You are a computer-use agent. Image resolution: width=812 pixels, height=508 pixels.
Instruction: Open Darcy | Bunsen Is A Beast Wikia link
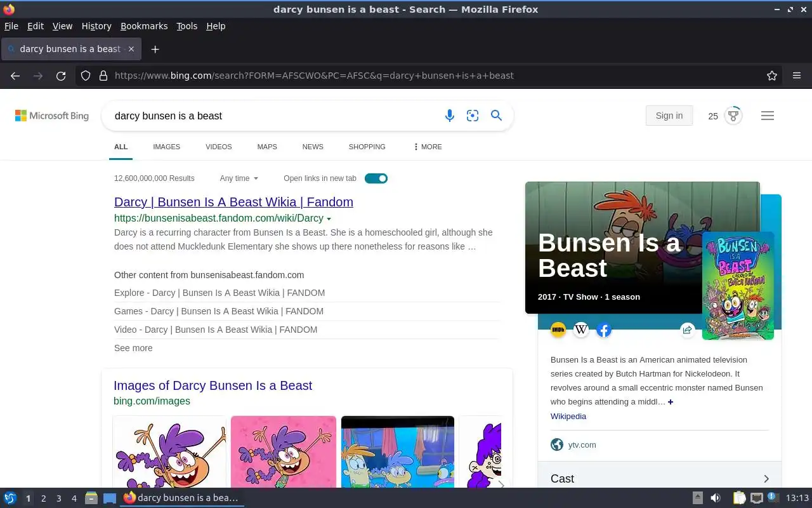tap(233, 202)
